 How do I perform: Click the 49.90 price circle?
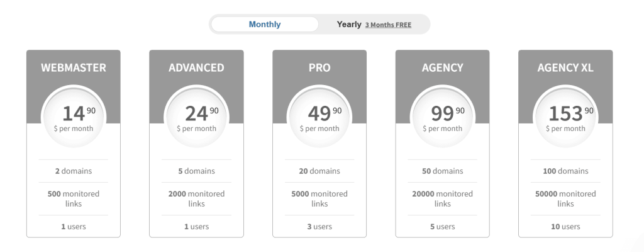pyautogui.click(x=319, y=117)
